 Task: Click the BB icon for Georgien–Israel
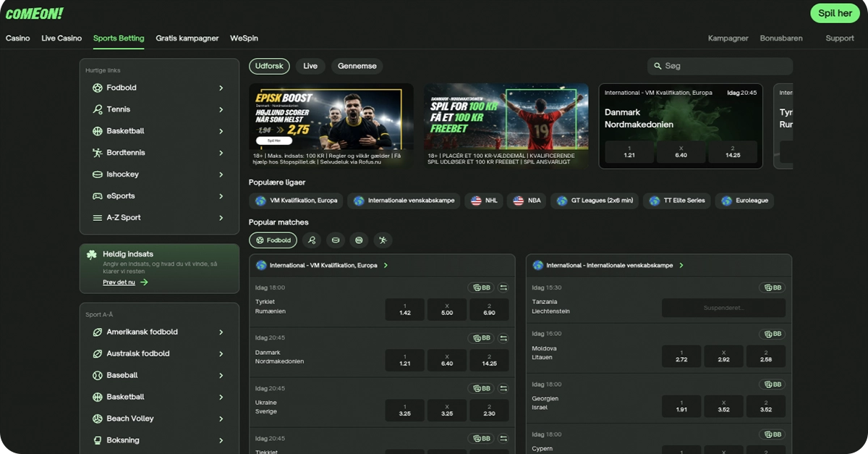tap(773, 384)
